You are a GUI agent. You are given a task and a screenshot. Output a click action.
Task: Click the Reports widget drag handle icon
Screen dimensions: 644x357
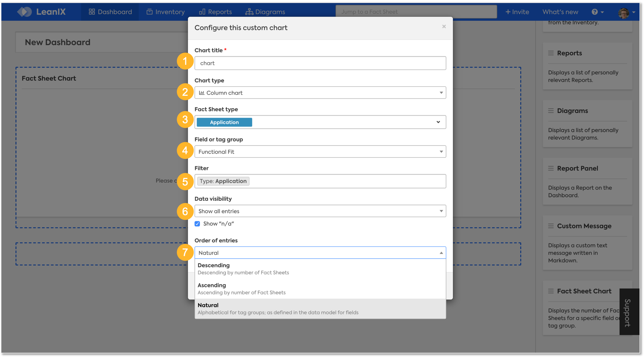[551, 53]
